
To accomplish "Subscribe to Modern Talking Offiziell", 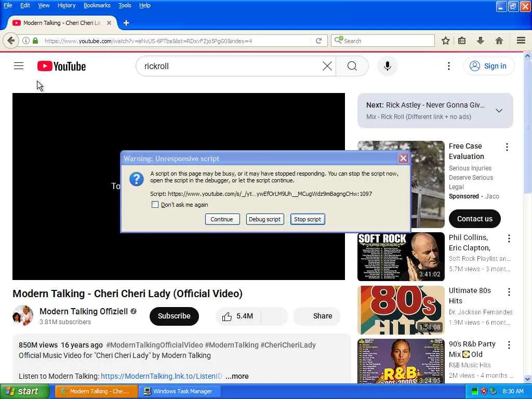I will (174, 316).
